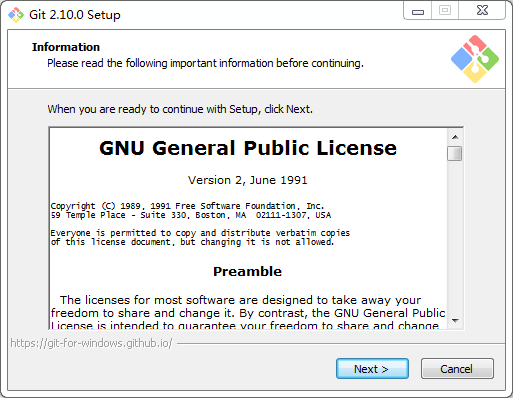Click the license scrollbar up arrow
The height and width of the screenshot is (398, 513).
click(x=455, y=137)
